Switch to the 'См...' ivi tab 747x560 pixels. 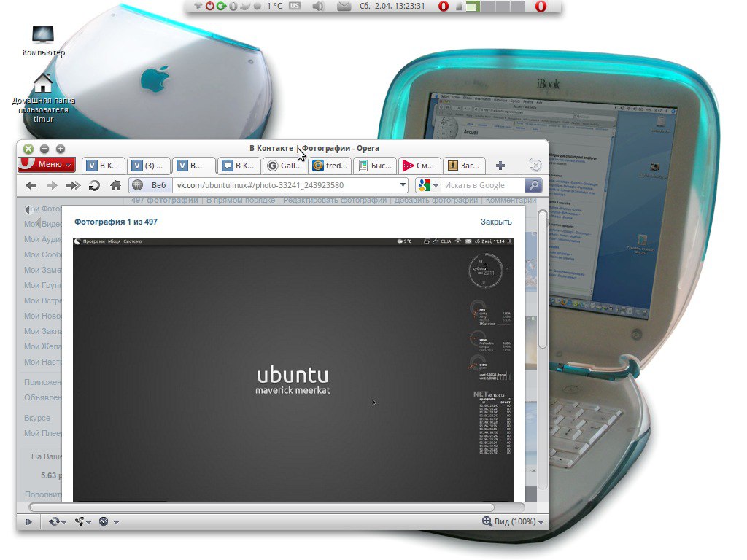pyautogui.click(x=419, y=166)
